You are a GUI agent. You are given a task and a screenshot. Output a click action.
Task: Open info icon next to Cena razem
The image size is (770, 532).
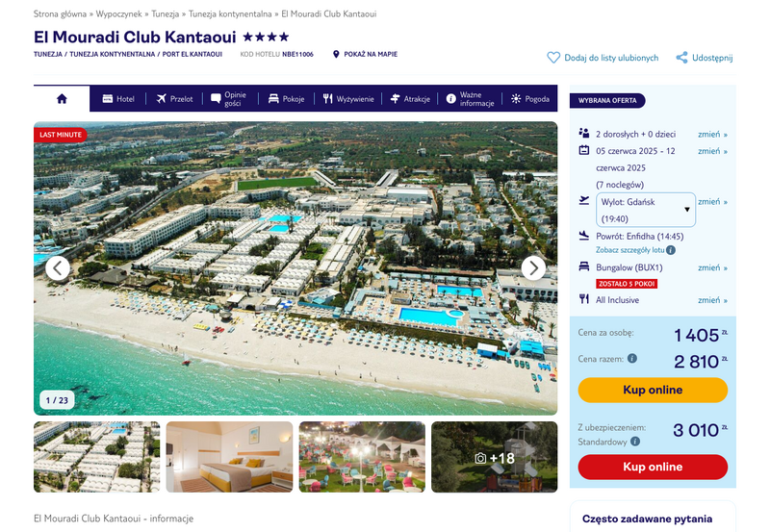pos(632,358)
